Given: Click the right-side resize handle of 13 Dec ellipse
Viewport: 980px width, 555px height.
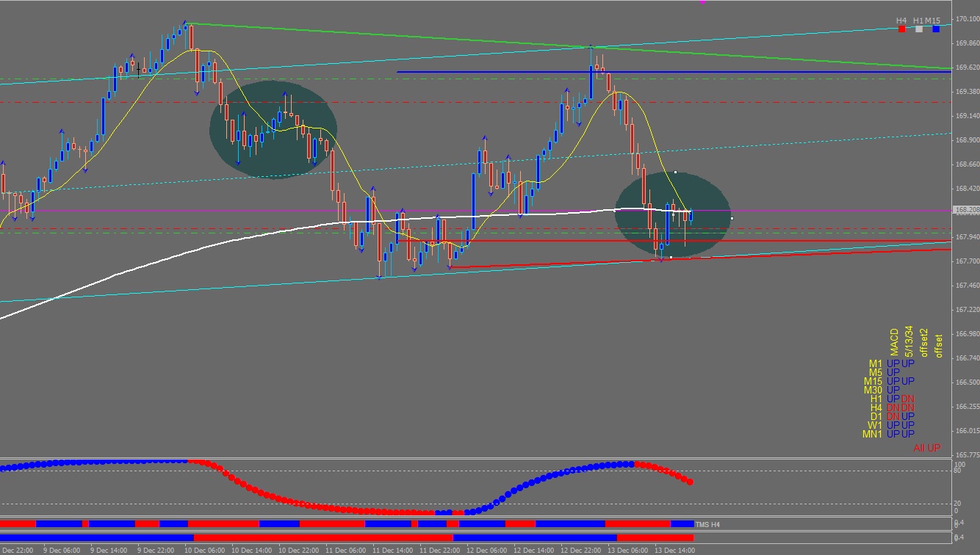Looking at the screenshot, I should pyautogui.click(x=732, y=218).
